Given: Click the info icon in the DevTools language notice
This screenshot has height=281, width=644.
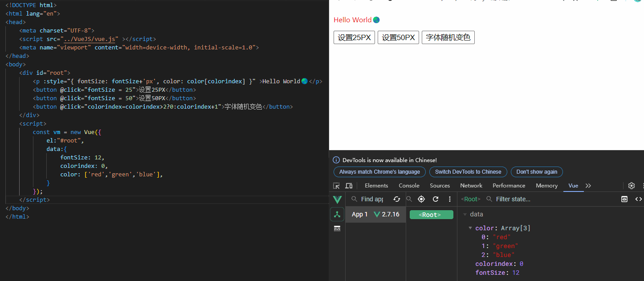Looking at the screenshot, I should (336, 160).
